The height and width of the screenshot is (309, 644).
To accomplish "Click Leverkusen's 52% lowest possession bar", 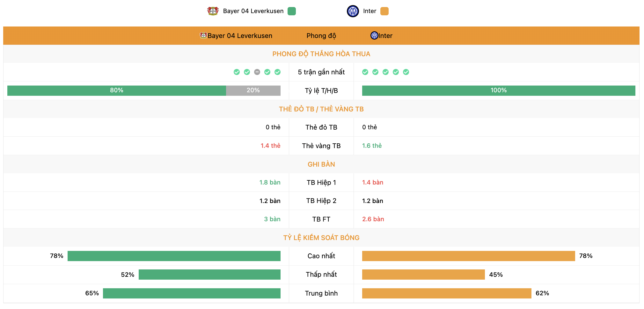I will click(x=209, y=275).
